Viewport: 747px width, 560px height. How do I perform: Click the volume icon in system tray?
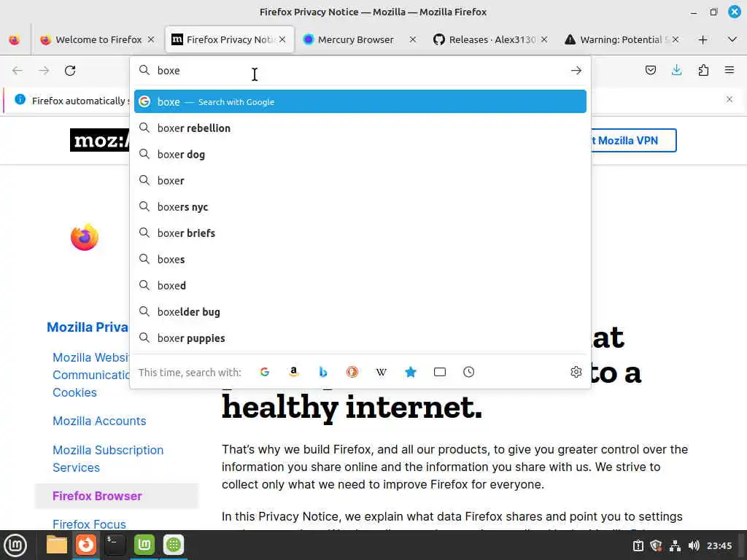tap(694, 545)
